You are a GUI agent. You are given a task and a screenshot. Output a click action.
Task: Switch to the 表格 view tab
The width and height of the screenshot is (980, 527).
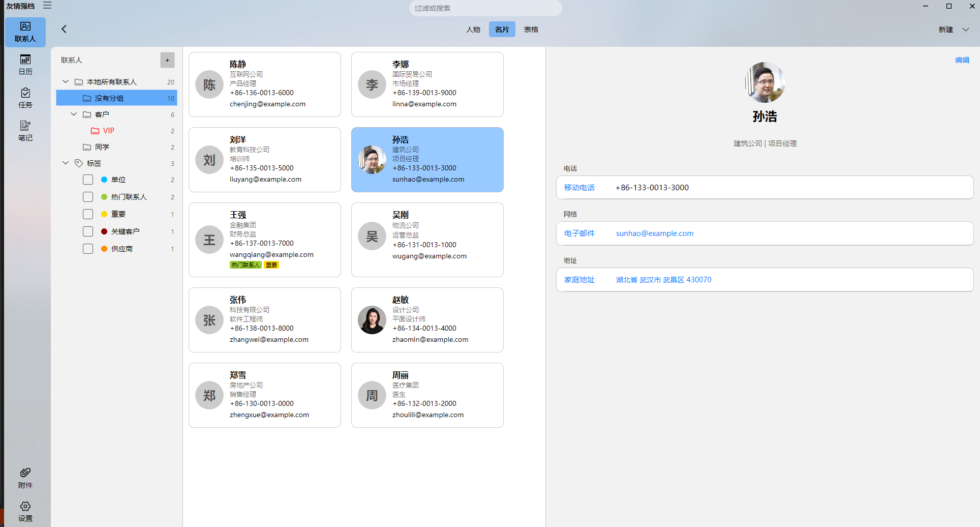(531, 30)
